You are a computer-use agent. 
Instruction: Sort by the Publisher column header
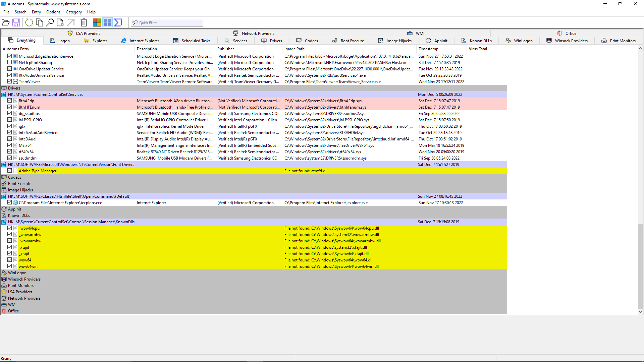click(x=226, y=49)
